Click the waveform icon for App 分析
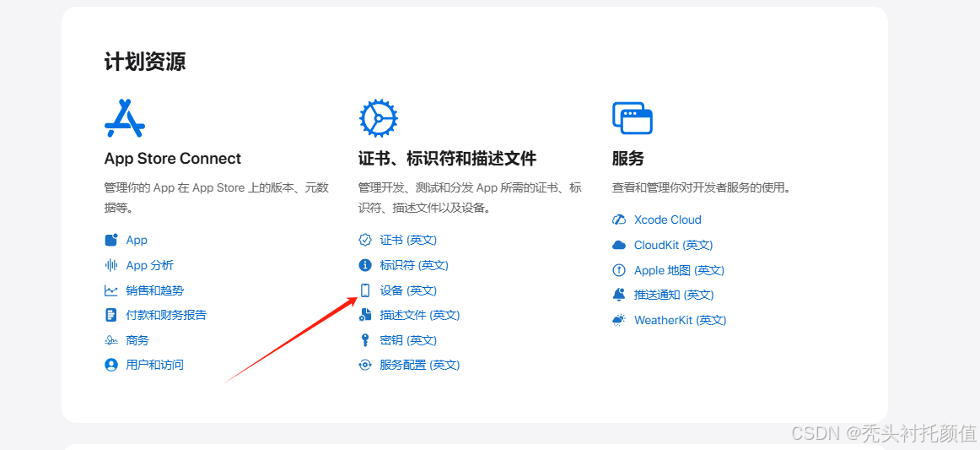 tap(111, 265)
